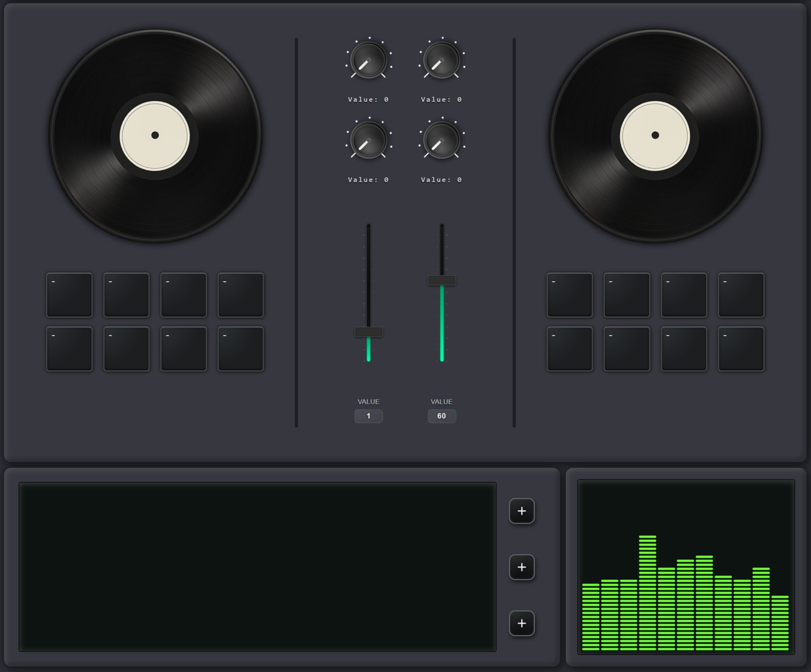Viewport: 811px width, 672px height.
Task: Spin the right turntable vinyl record
Action: (655, 136)
